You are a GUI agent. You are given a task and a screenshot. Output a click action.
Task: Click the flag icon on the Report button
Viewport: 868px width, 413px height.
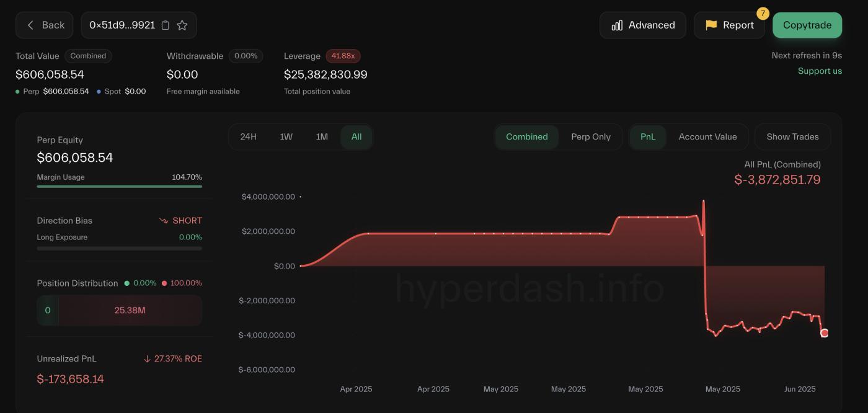[x=711, y=25]
